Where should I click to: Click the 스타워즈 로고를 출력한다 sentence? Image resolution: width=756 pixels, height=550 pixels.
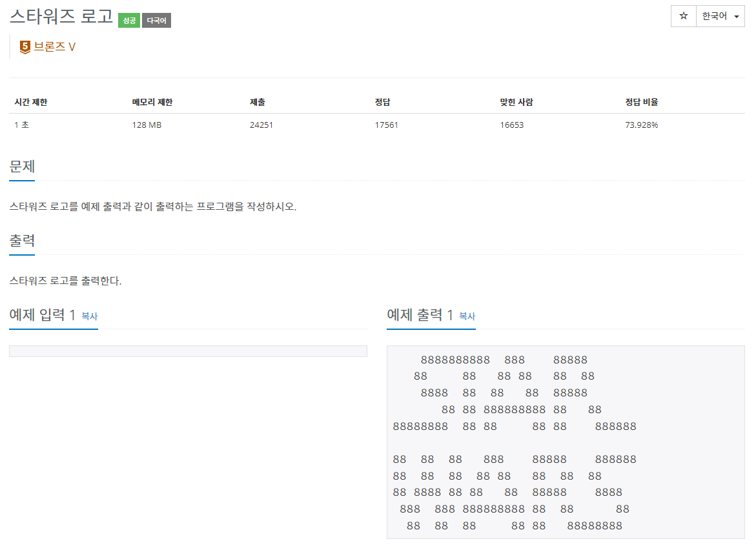click(66, 281)
